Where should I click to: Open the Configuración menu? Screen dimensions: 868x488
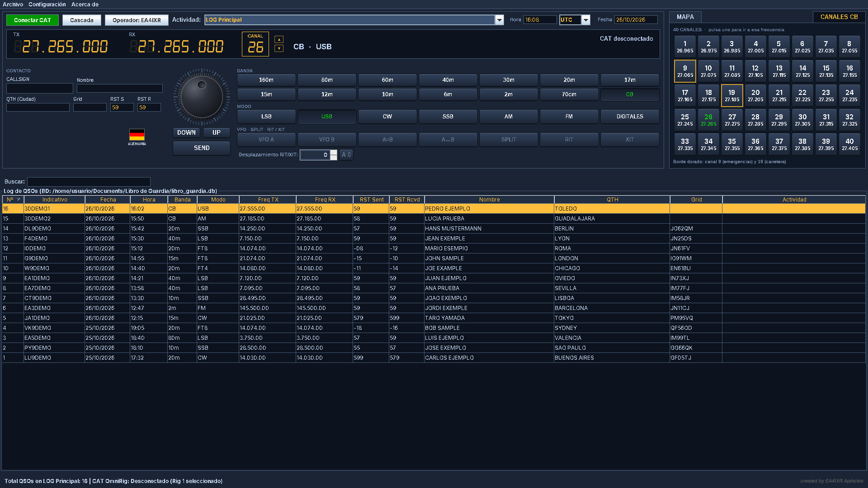click(x=47, y=5)
